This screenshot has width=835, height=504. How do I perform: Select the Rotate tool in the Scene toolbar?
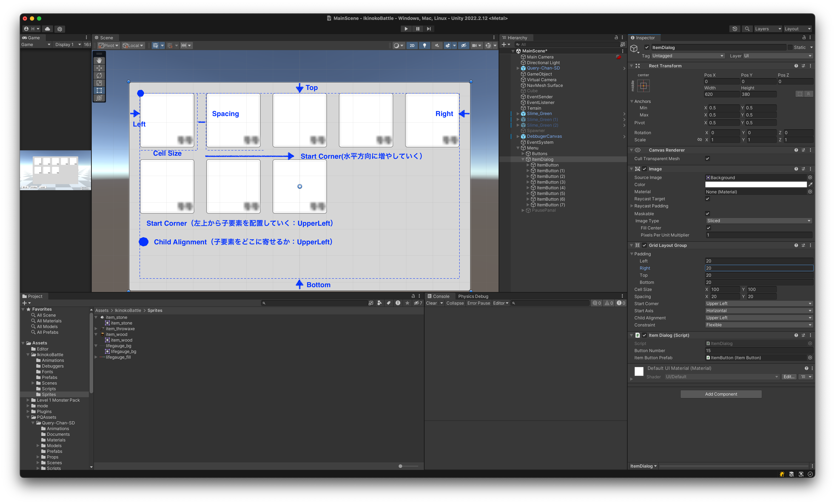tap(99, 76)
